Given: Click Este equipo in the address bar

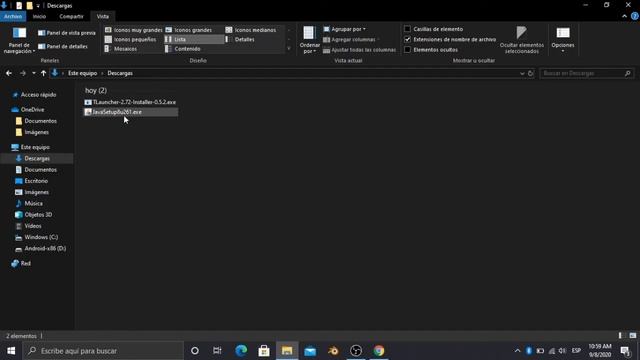Looking at the screenshot, I should pyautogui.click(x=82, y=73).
